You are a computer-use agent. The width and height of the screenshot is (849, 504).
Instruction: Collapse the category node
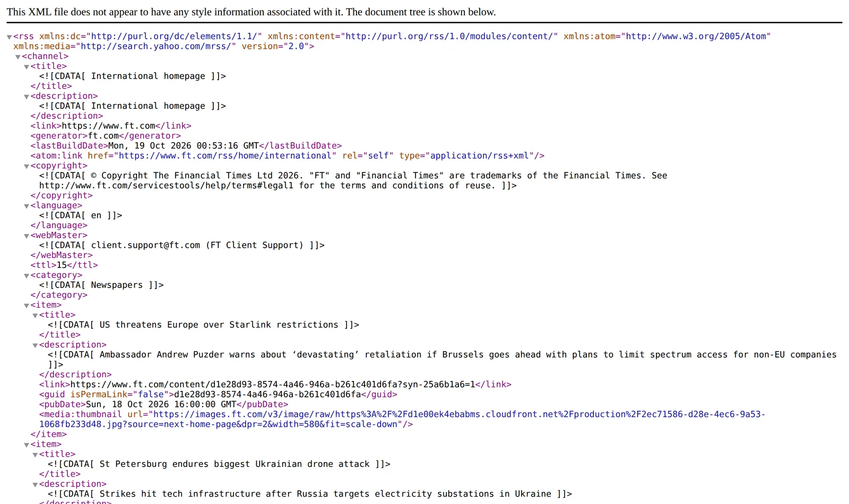(x=26, y=275)
